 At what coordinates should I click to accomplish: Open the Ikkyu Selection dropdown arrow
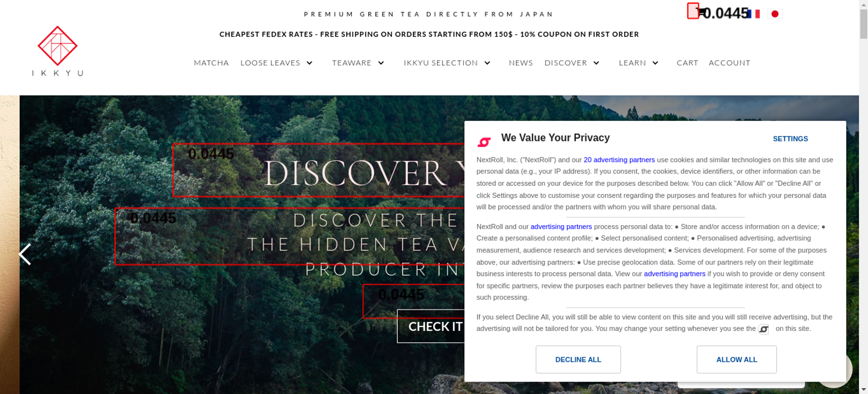tap(487, 63)
